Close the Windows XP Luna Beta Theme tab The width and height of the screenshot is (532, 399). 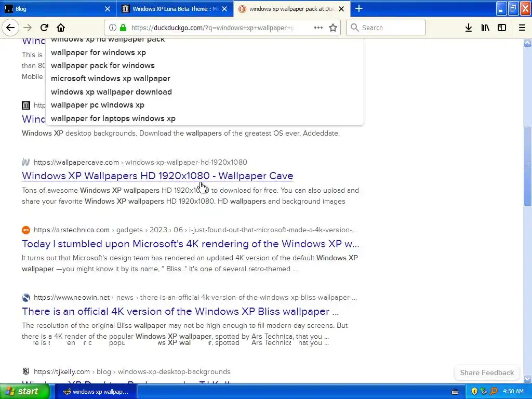pyautogui.click(x=224, y=9)
